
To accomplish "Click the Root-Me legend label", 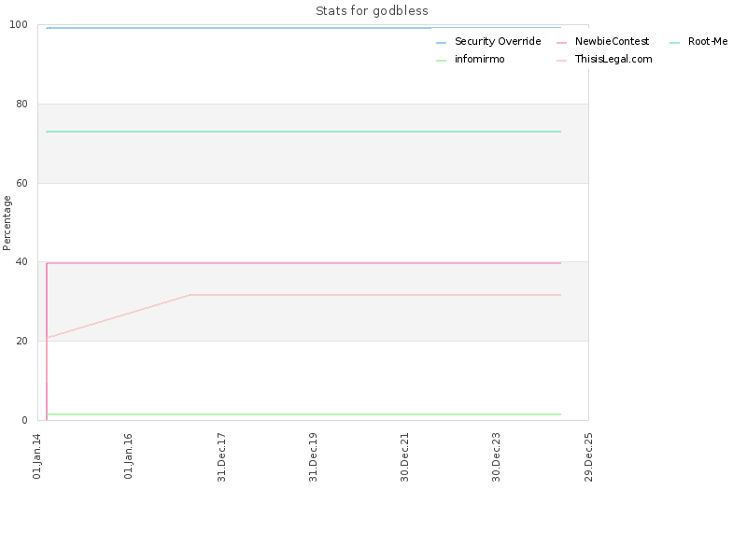I will point(708,41).
